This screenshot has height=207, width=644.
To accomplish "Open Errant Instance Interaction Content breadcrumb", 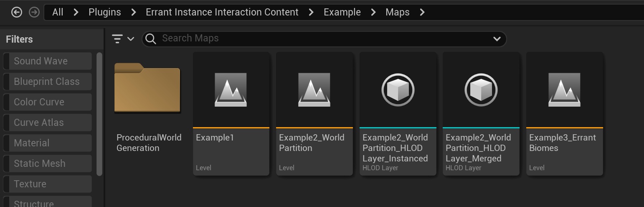I will click(222, 12).
